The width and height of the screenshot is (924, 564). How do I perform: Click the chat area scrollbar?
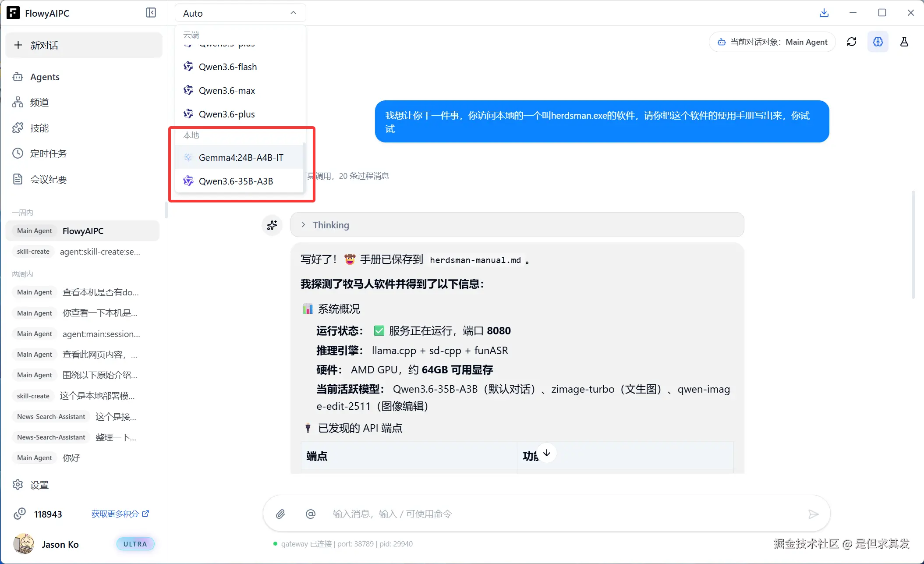click(913, 245)
